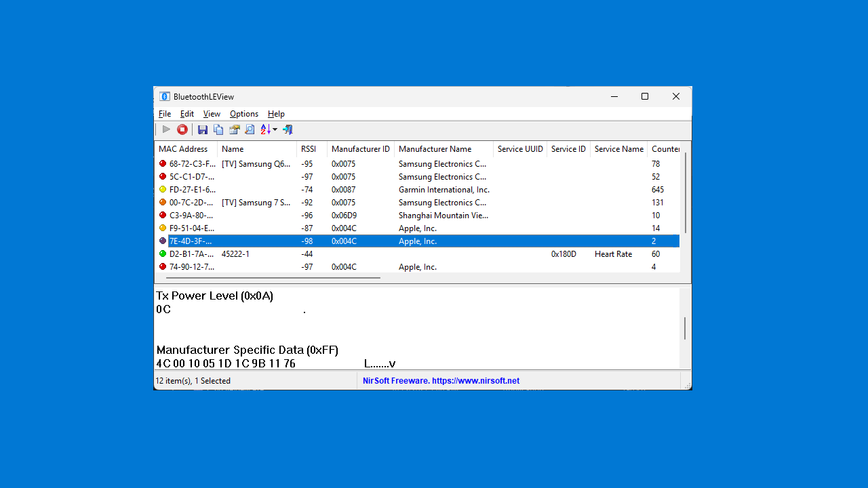This screenshot has height=488, width=868.
Task: Click 'Manufacturer Specific Data (0xFF)' heading
Action: (247, 350)
